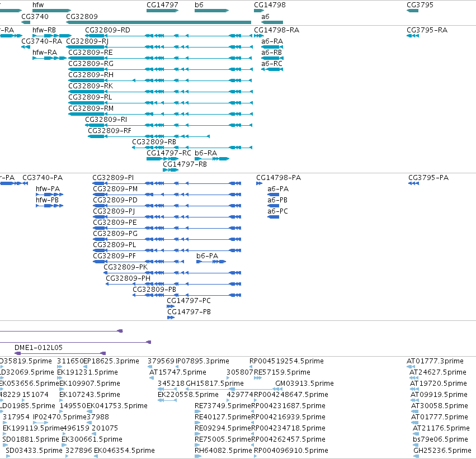Click protein CG32809-PG

(x=115, y=234)
